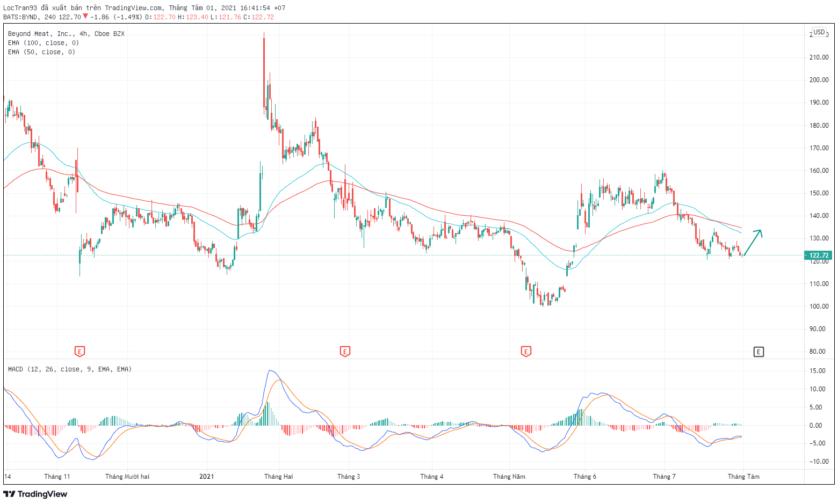Click the BATS:BYND symbol text in header
The height and width of the screenshot is (504, 838).
20,17
